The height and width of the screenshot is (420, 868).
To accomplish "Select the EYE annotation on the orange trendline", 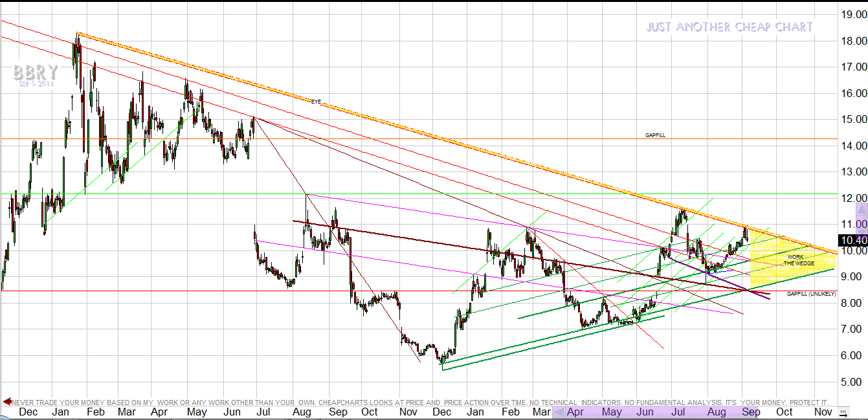I will (316, 102).
